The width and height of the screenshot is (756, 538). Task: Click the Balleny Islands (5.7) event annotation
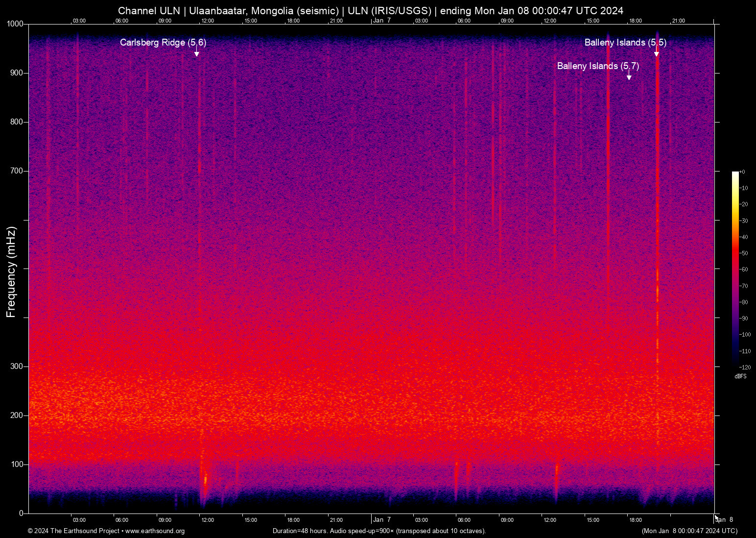pos(598,66)
